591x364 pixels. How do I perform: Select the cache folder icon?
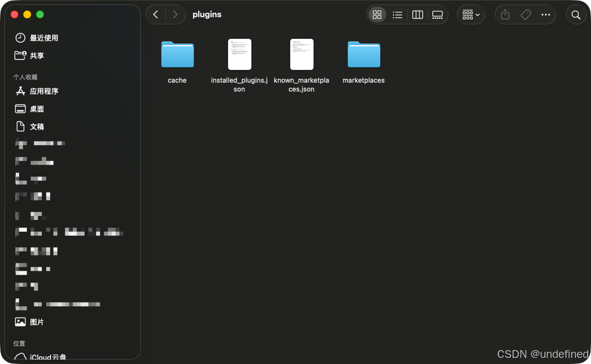point(178,54)
